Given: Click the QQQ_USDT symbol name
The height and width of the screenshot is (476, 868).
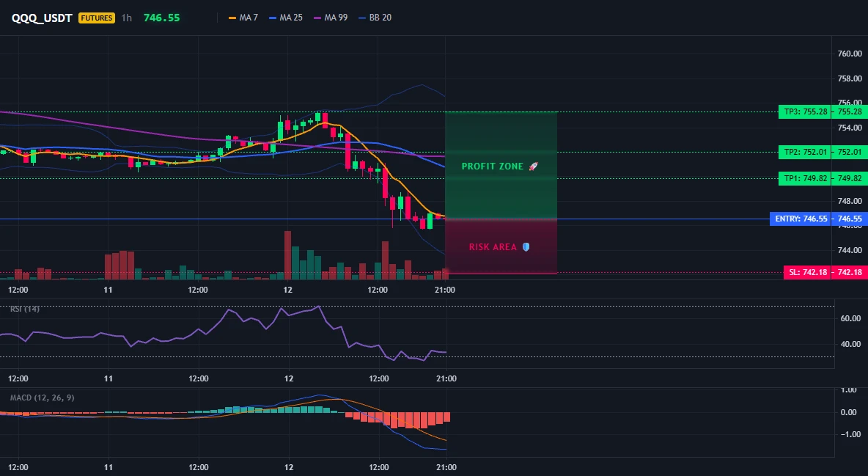Looking at the screenshot, I should [42, 18].
